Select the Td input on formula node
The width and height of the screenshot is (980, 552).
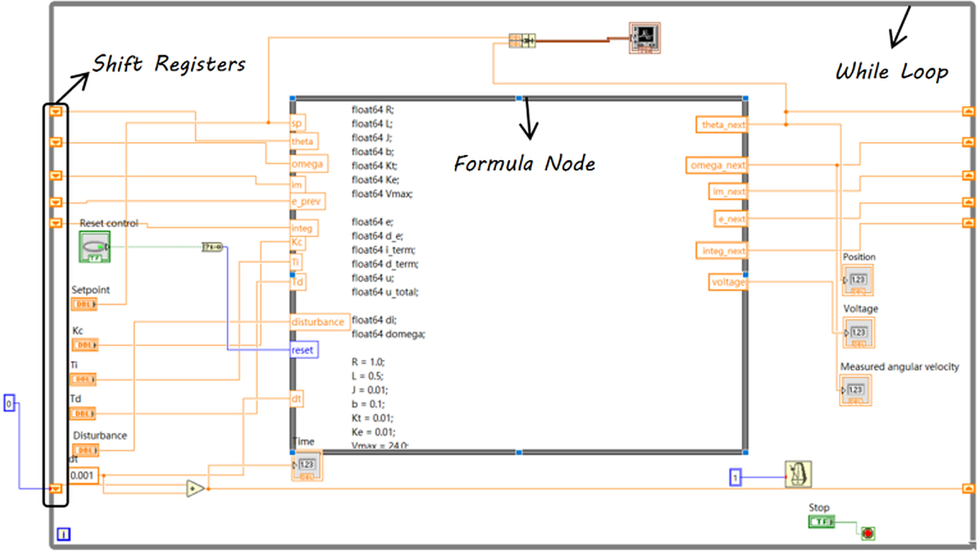[297, 283]
